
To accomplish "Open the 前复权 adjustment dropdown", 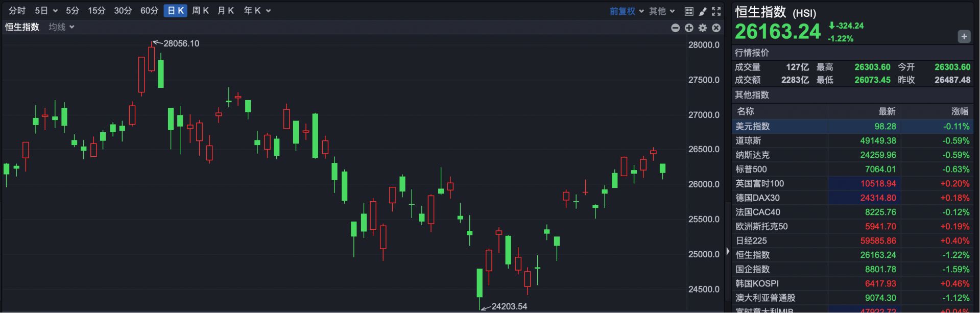I will point(626,11).
